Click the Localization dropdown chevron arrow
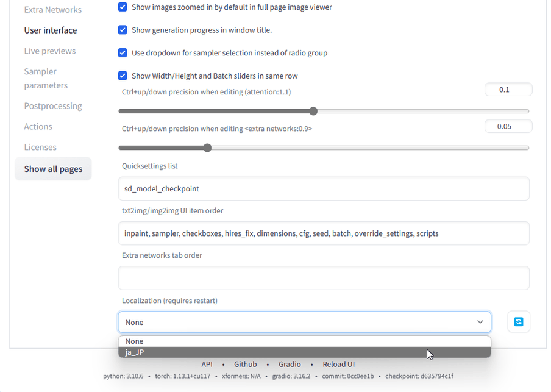Screen dimensions: 551x392 click(480, 322)
